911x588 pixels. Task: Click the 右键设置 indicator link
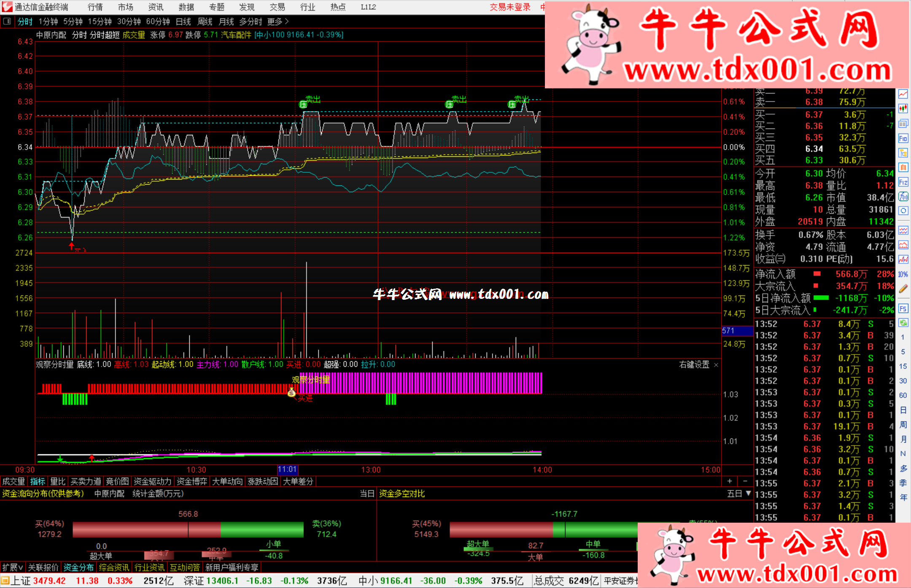[x=694, y=365]
